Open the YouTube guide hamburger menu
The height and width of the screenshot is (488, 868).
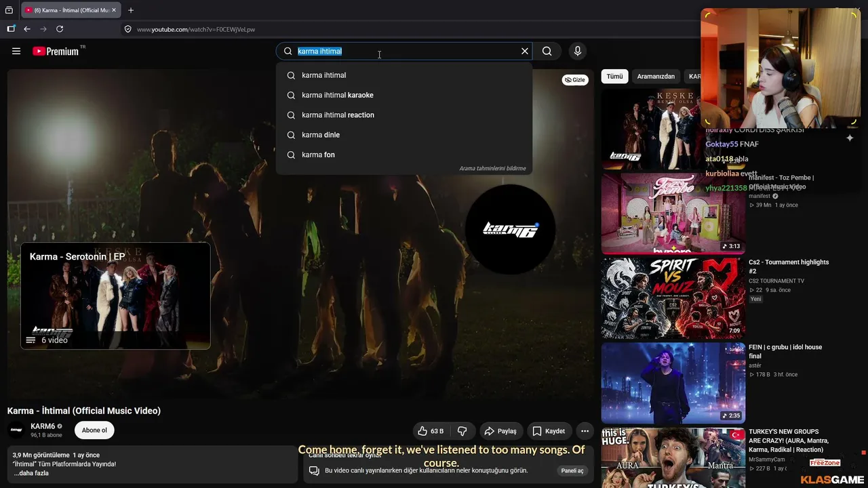[16, 51]
